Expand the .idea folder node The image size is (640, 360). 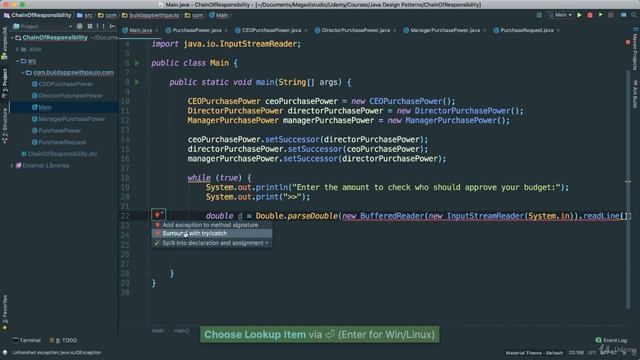18,49
